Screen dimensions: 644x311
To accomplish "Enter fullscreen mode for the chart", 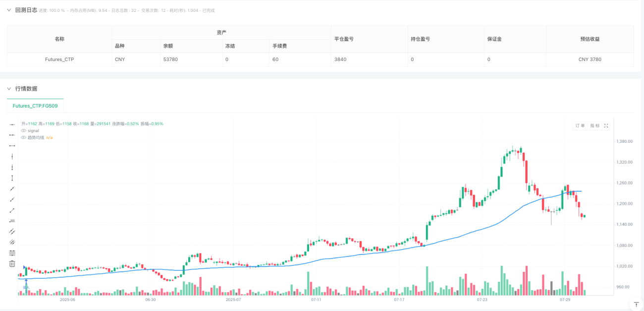I will [606, 125].
